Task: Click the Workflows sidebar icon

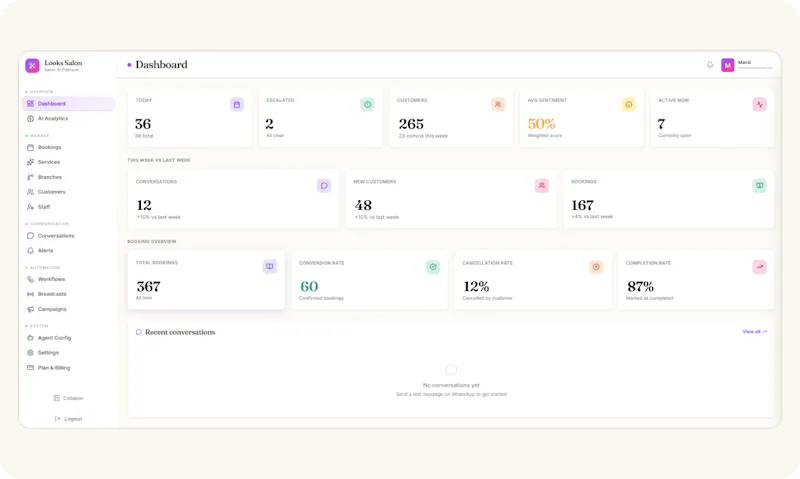Action: pos(30,279)
